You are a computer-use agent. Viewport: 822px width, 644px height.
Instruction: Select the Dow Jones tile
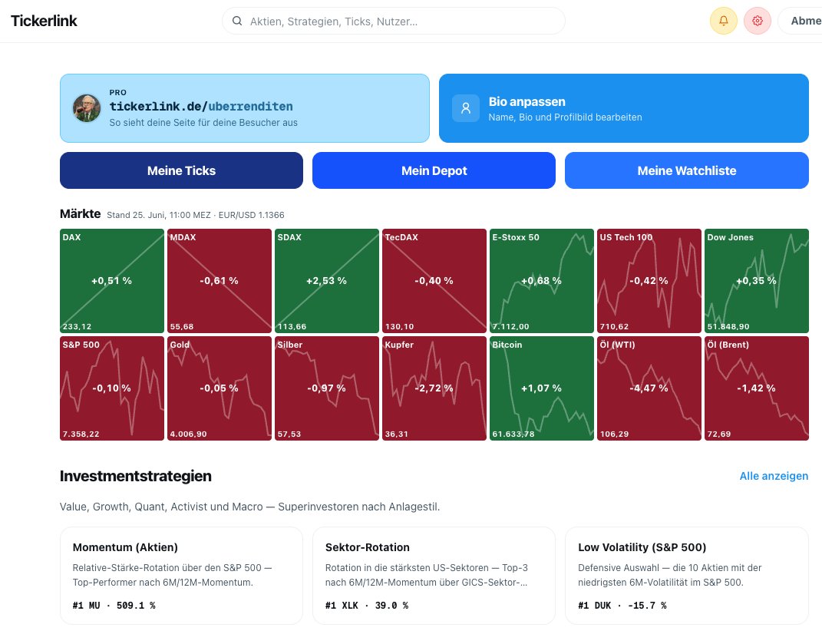[757, 281]
